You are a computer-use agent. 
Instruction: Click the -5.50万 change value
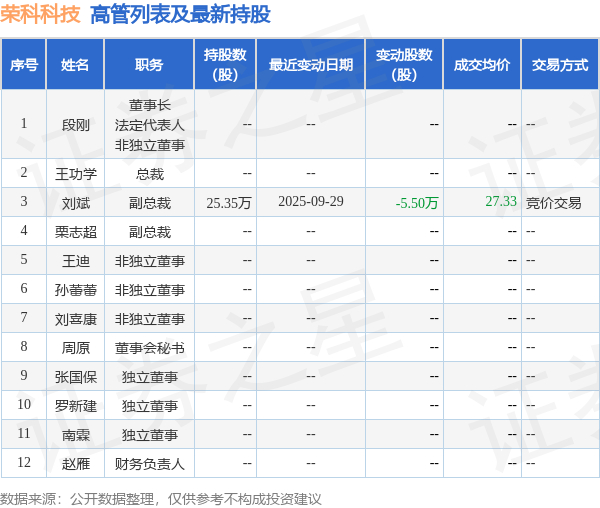(417, 203)
